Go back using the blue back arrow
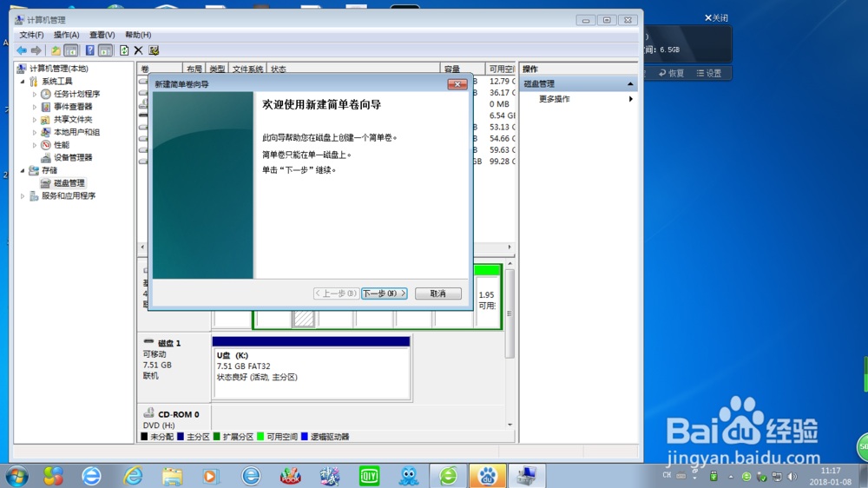 22,50
